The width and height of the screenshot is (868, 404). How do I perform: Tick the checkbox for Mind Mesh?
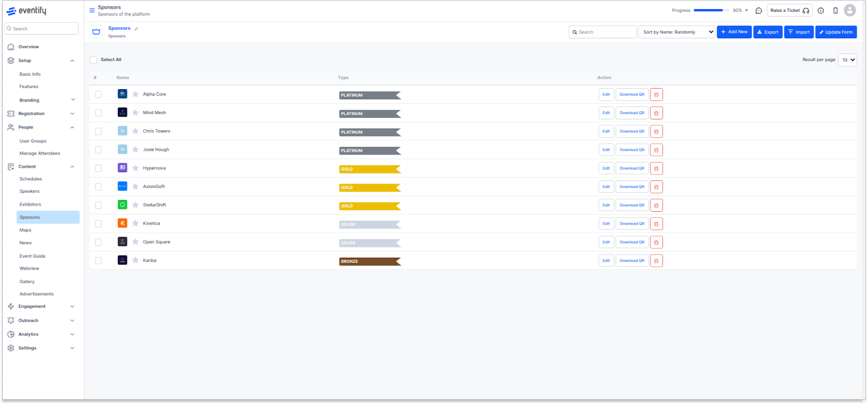click(98, 113)
